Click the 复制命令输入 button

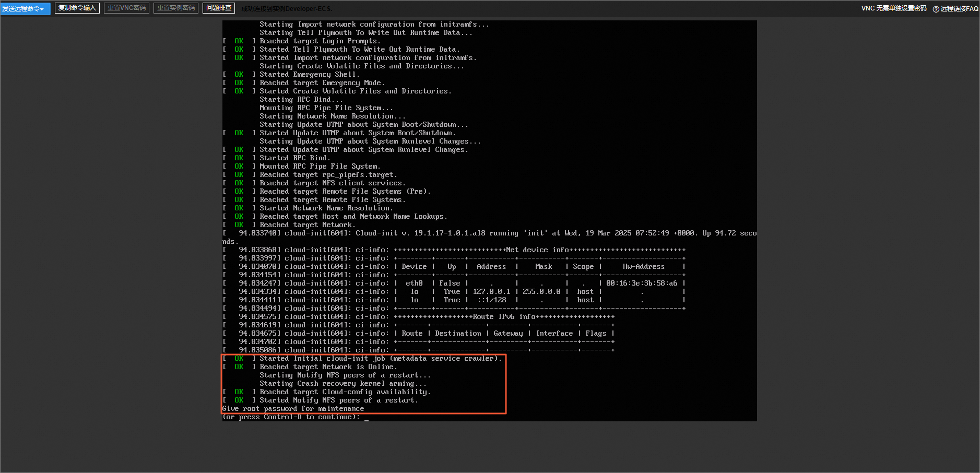(77, 8)
